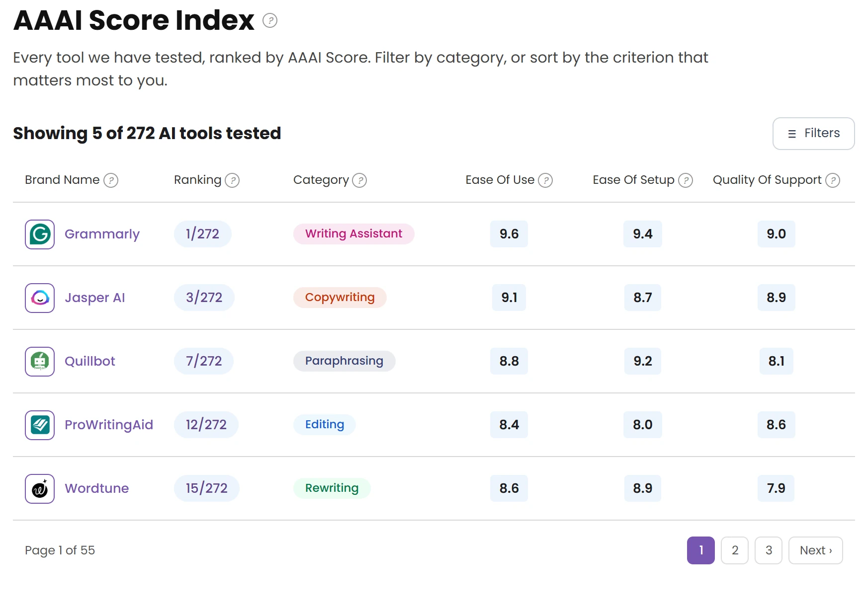Select the Paraphrasing category tag
The image size is (865, 616).
point(344,361)
